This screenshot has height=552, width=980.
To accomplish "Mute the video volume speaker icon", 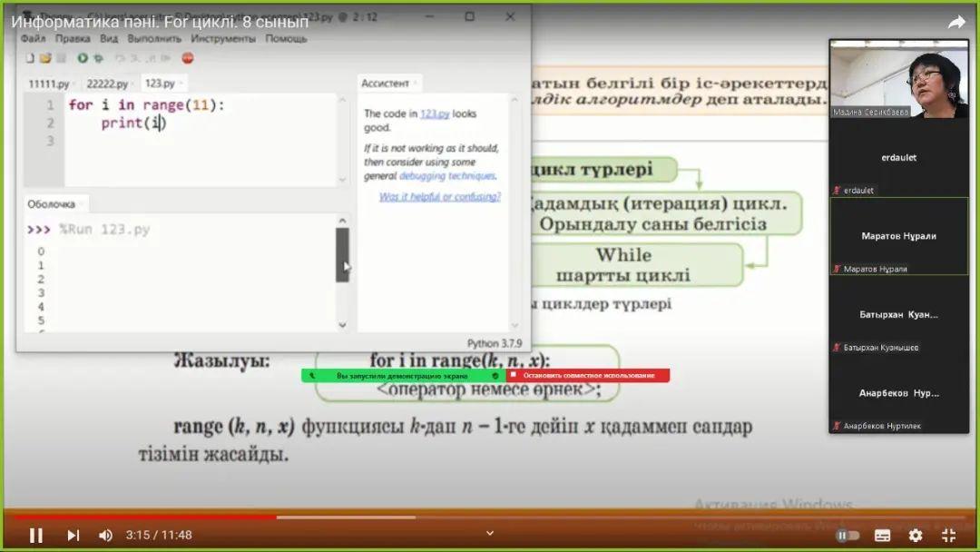I will pos(105,535).
